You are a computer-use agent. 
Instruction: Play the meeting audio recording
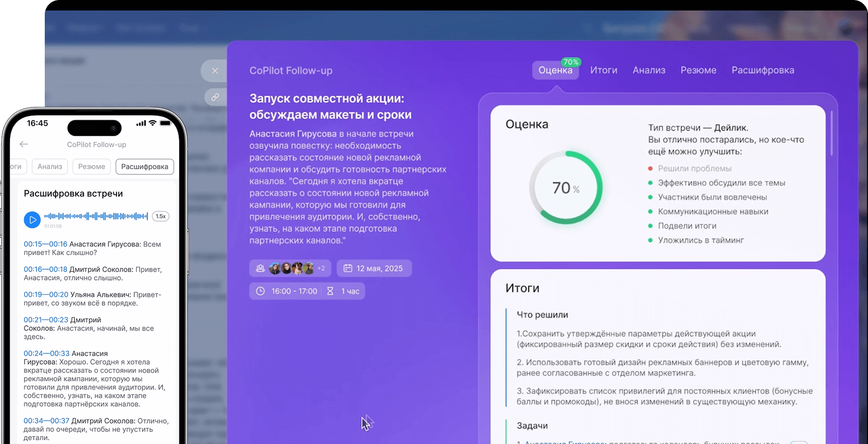click(x=32, y=220)
